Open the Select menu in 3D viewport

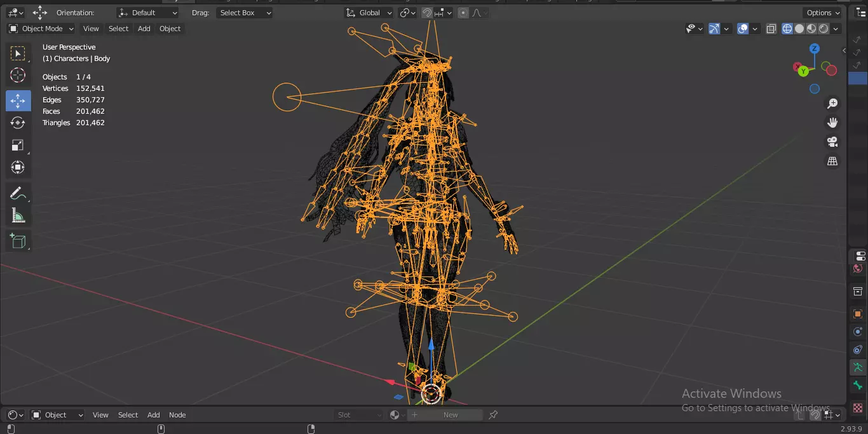(x=118, y=29)
